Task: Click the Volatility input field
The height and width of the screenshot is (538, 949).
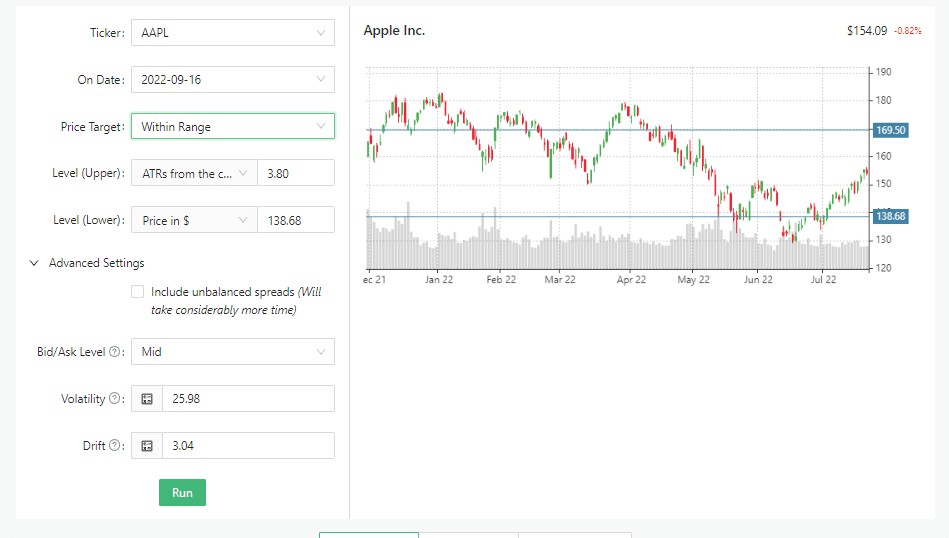Action: click(247, 399)
